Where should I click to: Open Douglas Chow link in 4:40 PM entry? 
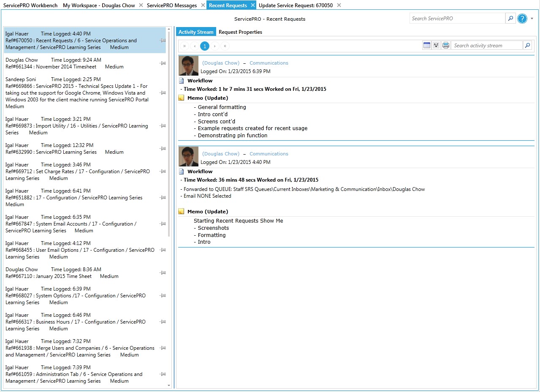(x=221, y=154)
